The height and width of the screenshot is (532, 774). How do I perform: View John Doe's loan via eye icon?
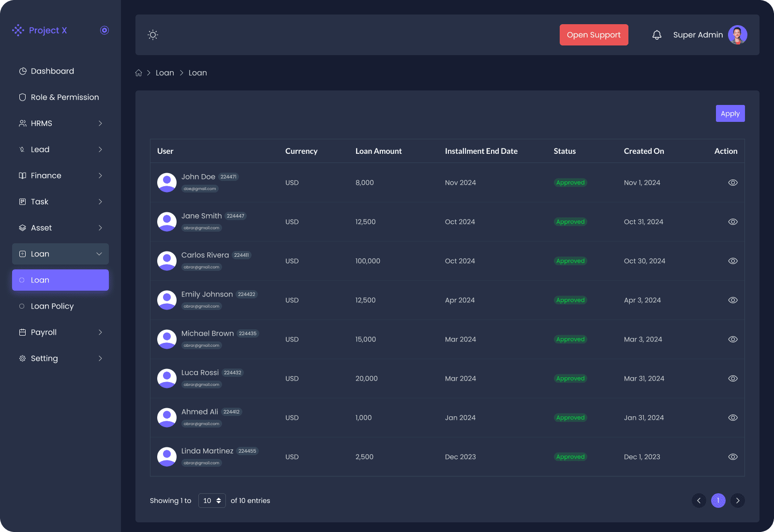coord(733,183)
